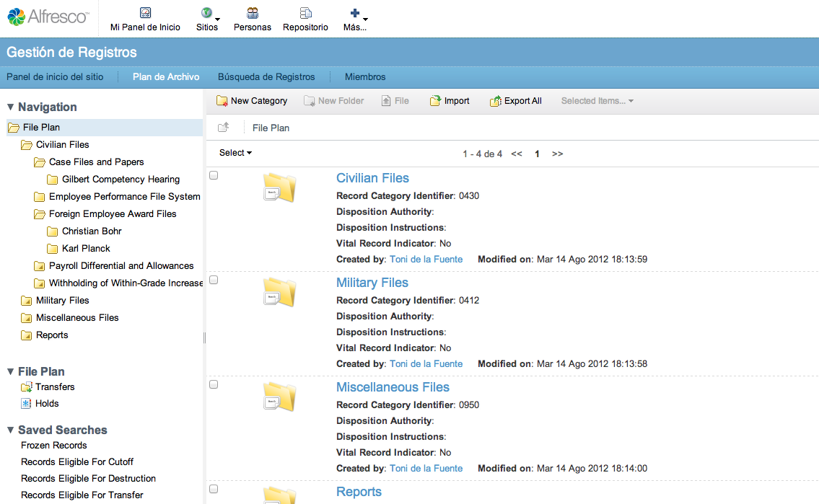This screenshot has height=504, width=819.
Task: Go to next page with >> link
Action: (x=557, y=154)
